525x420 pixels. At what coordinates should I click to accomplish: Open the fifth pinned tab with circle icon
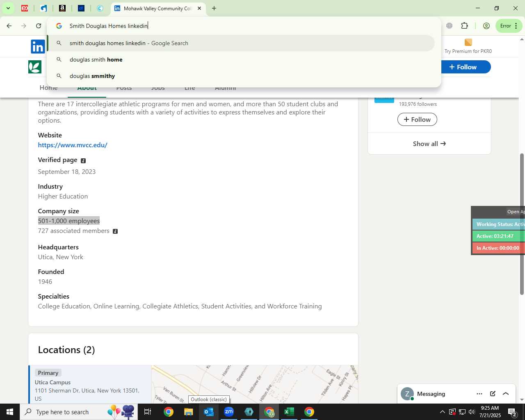pyautogui.click(x=100, y=8)
